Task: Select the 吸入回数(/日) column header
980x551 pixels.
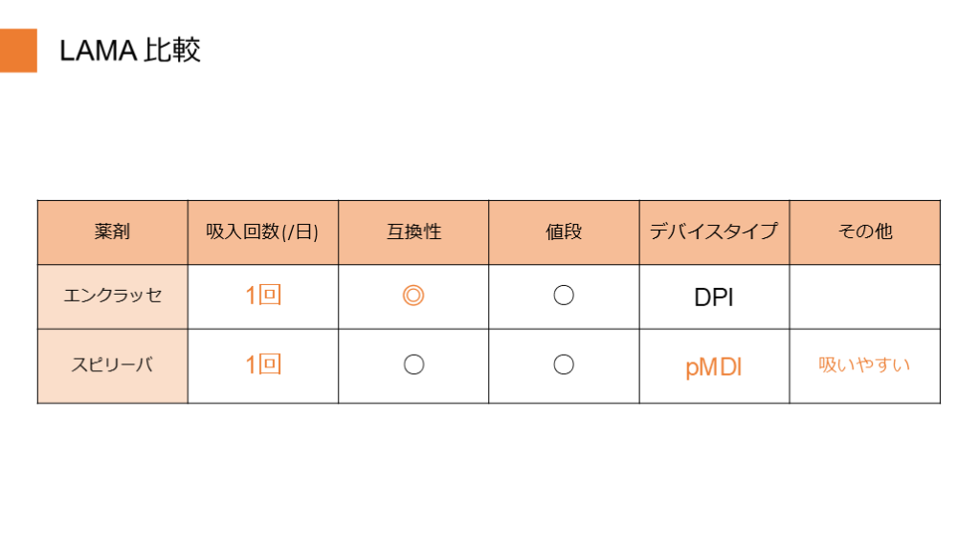Action: (x=262, y=232)
